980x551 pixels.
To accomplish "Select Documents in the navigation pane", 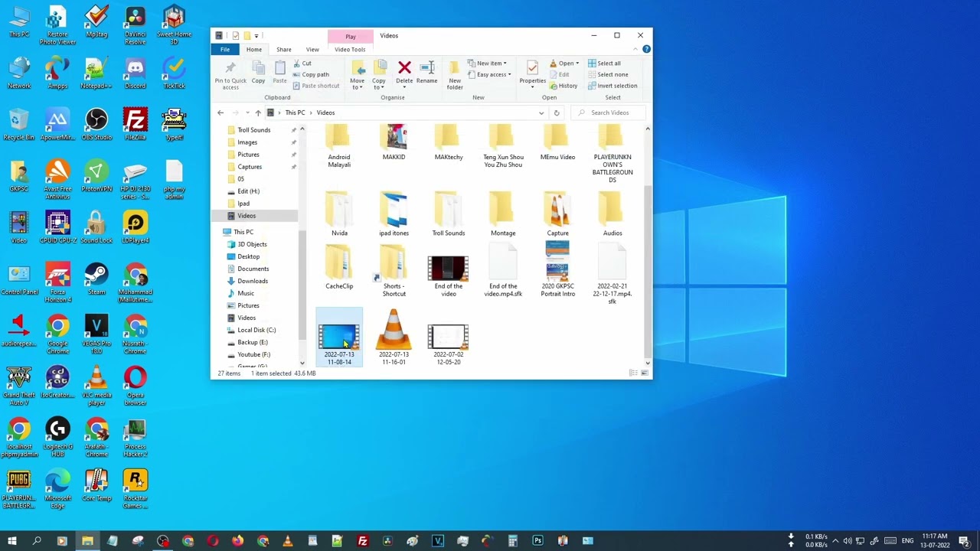I will point(253,269).
